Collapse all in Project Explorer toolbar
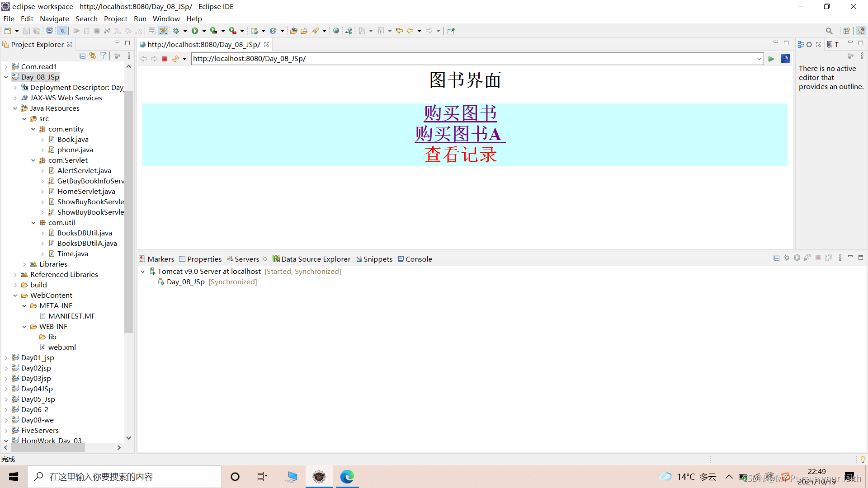Screen dimensions: 868x488 [x=82, y=56]
